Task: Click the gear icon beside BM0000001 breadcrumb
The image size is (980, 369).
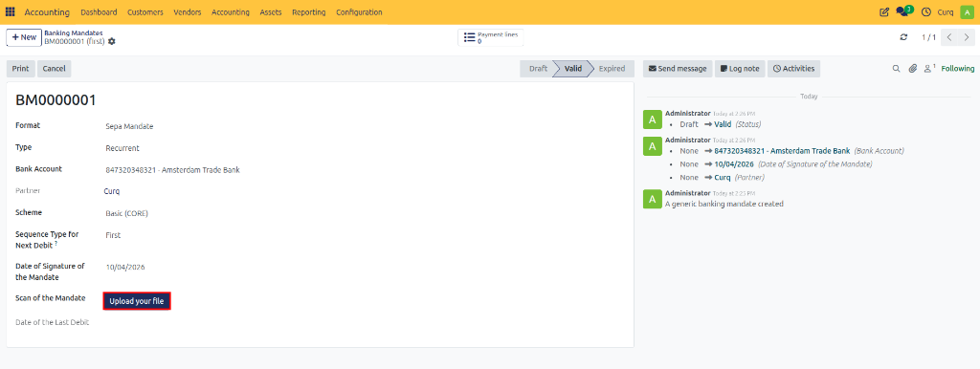Action: 112,41
